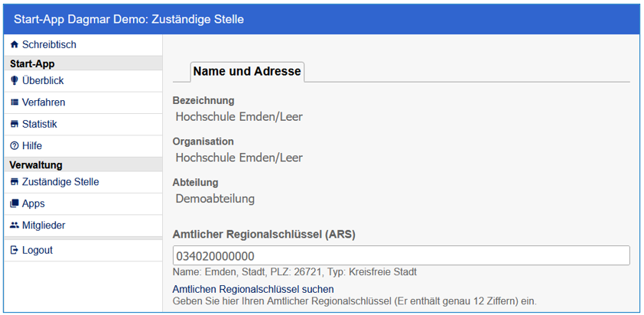644x315 pixels.
Task: Open the Hilfe text link
Action: click(32, 145)
